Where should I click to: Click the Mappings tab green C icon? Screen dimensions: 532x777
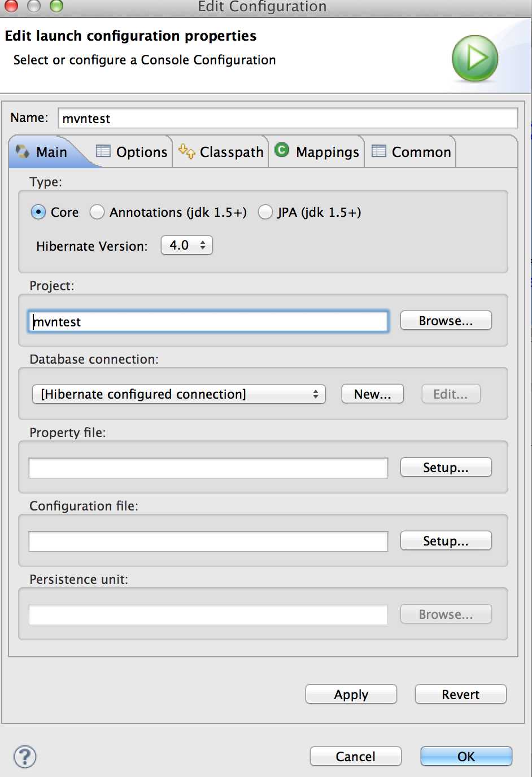[x=282, y=150]
